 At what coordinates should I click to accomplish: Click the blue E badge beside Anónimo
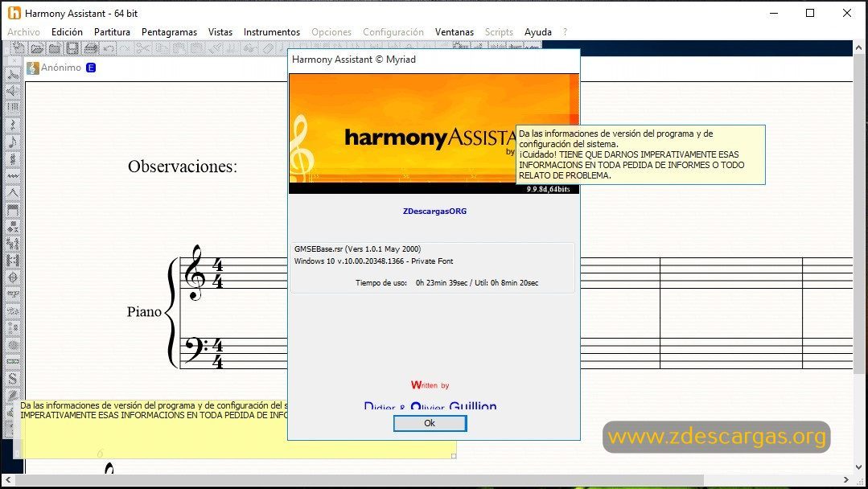(91, 68)
